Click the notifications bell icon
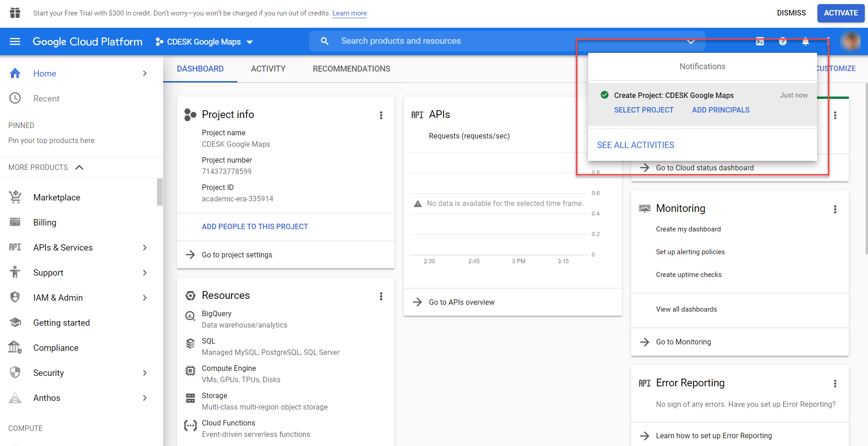Viewport: 868px width, 446px height. 806,41
